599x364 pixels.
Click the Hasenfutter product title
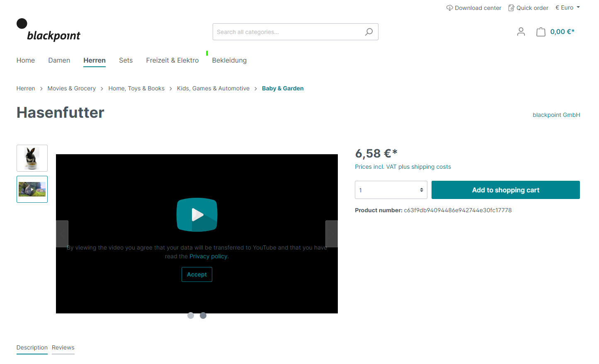click(61, 113)
